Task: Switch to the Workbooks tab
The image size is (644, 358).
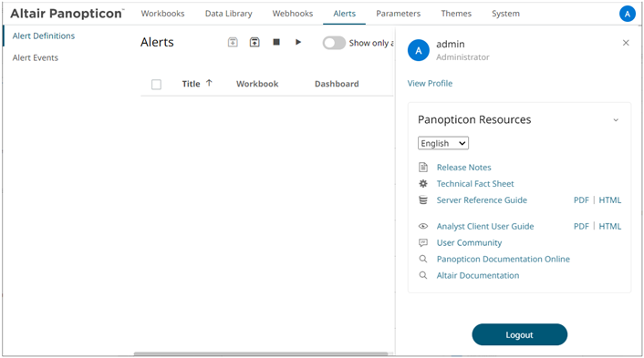Action: 162,14
